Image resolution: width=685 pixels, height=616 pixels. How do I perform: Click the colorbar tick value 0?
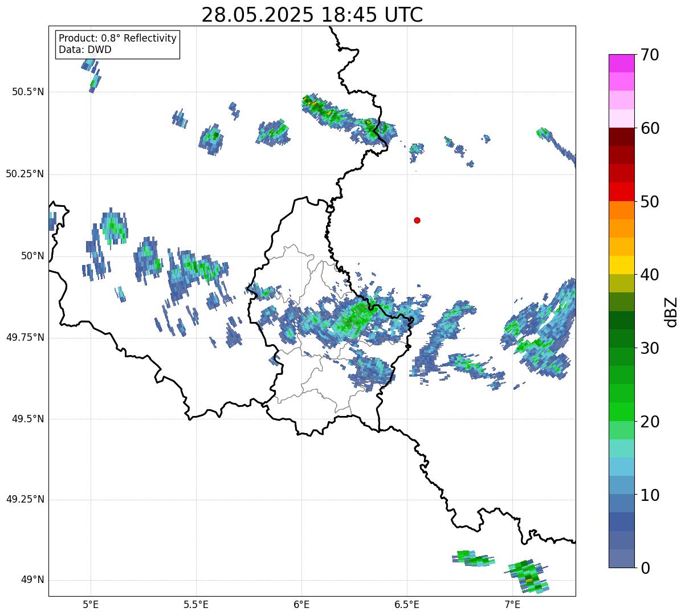tap(645, 568)
